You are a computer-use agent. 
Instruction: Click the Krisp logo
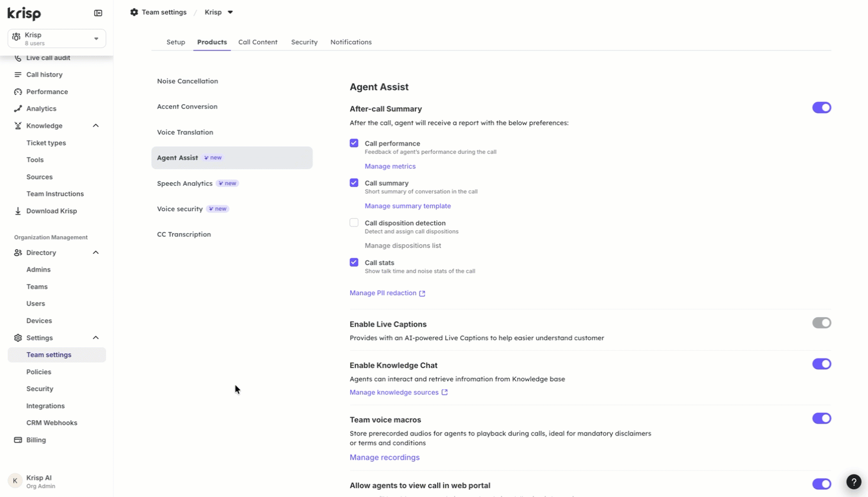(24, 13)
